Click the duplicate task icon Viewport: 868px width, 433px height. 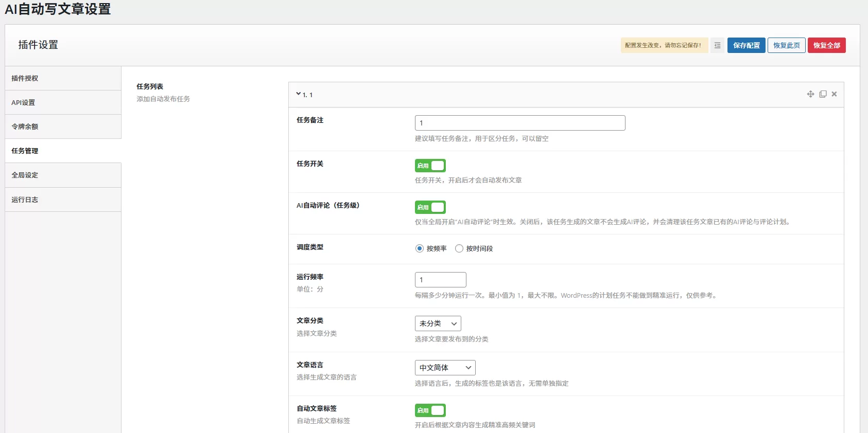(x=823, y=94)
